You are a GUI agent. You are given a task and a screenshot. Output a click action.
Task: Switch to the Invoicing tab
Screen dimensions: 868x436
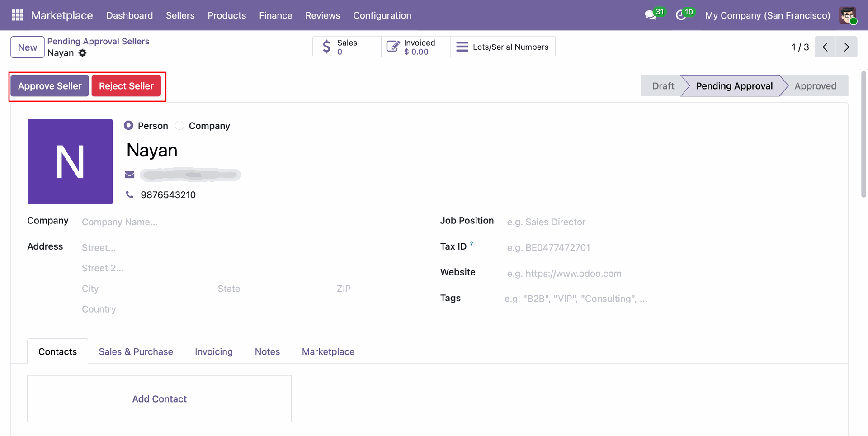coord(214,351)
